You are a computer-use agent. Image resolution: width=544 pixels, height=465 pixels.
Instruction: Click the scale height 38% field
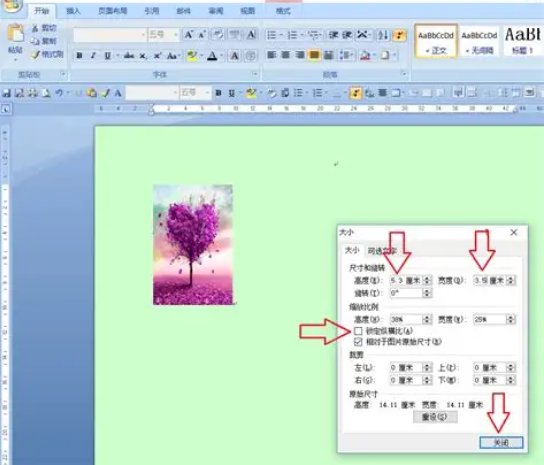407,319
